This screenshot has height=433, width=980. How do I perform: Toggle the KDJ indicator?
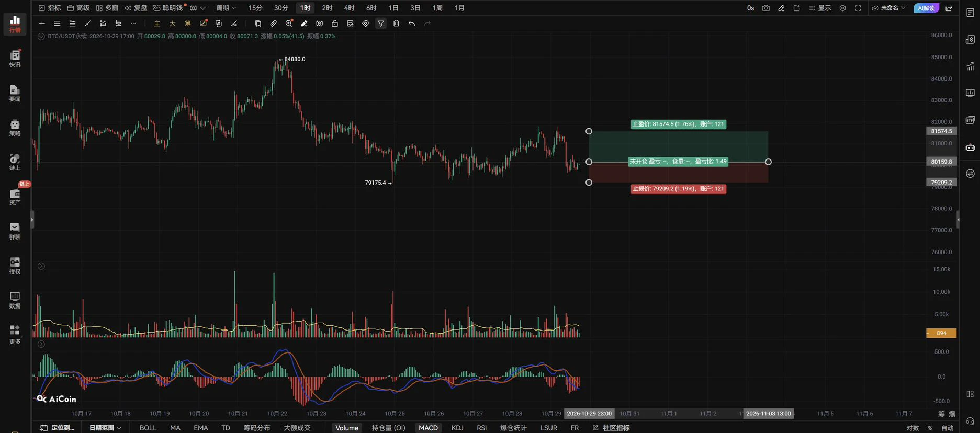click(457, 428)
